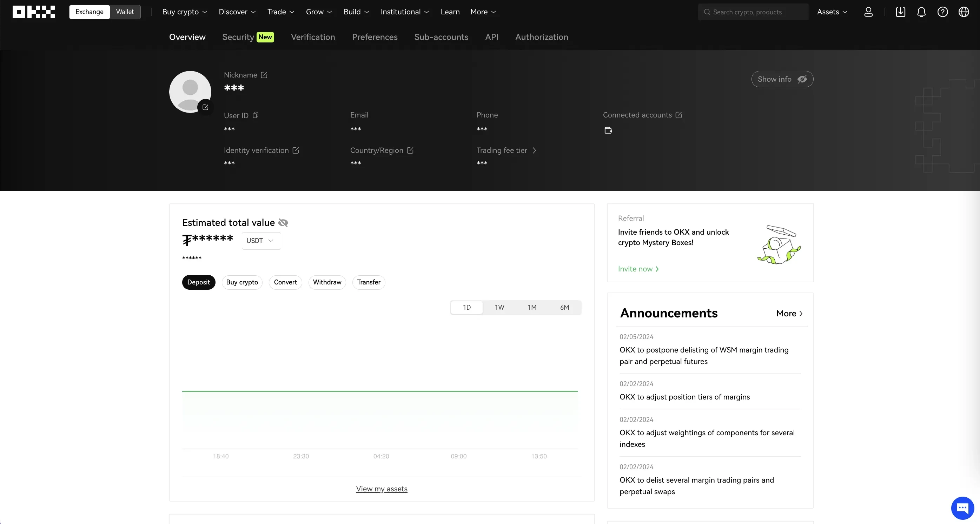980x524 pixels.
Task: Open the API tab
Action: 491,37
